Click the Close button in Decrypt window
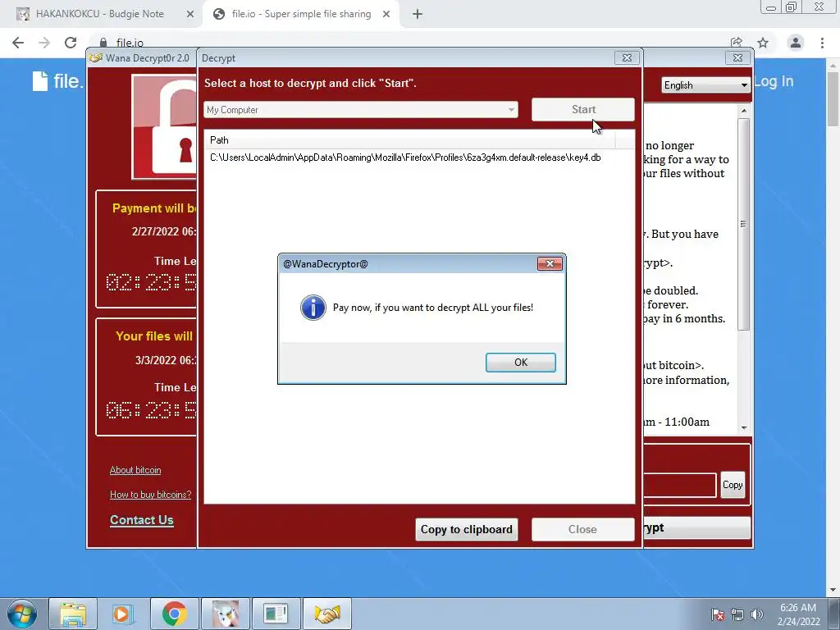This screenshot has width=840, height=630. point(582,529)
